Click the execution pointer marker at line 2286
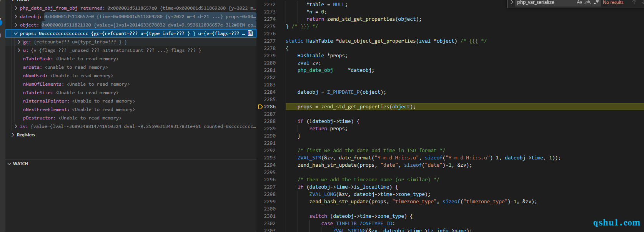Screen dimensions: 644x232 260,107
